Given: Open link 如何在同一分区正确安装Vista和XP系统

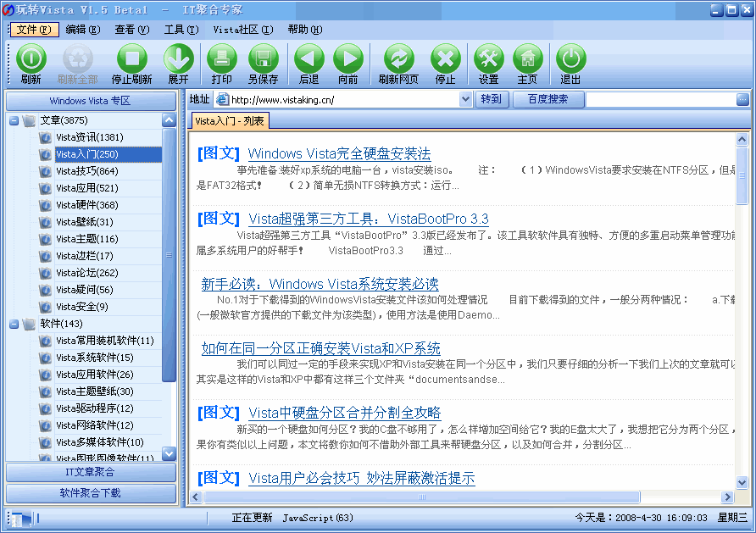Looking at the screenshot, I should coord(321,348).
